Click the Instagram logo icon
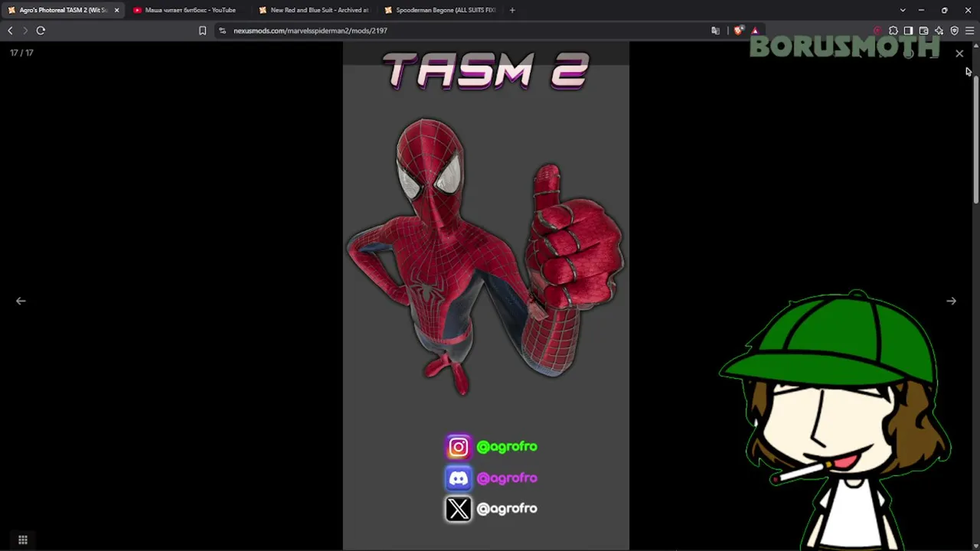This screenshot has height=551, width=980. tap(459, 447)
